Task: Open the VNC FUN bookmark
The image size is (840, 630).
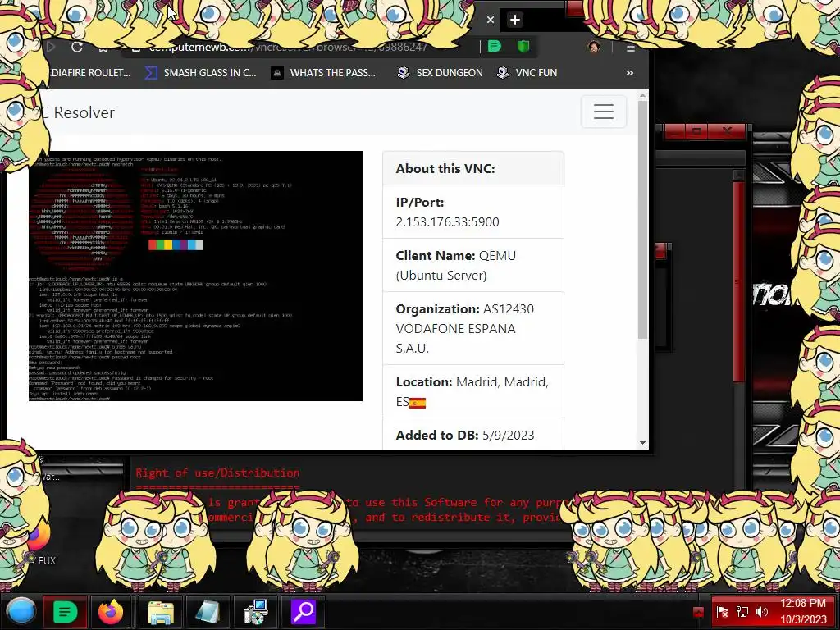Action: (x=527, y=73)
